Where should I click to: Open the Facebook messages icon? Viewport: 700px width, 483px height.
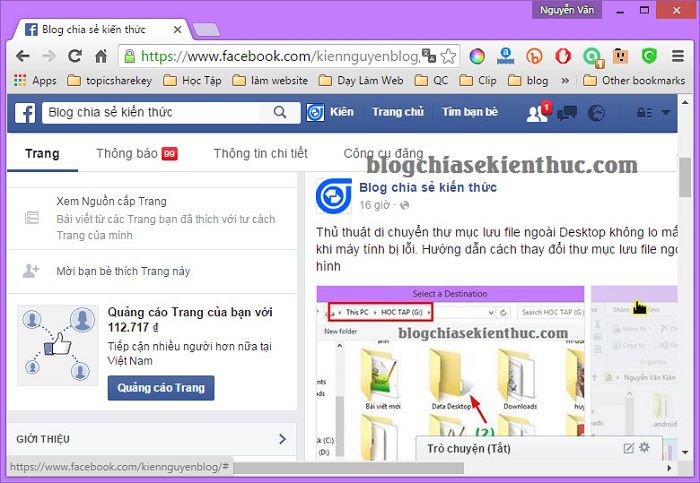point(567,113)
